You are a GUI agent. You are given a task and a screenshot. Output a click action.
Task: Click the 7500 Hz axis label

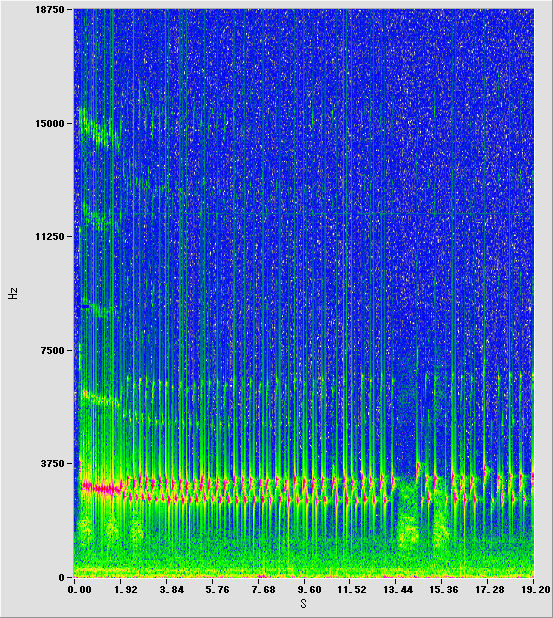[52, 350]
